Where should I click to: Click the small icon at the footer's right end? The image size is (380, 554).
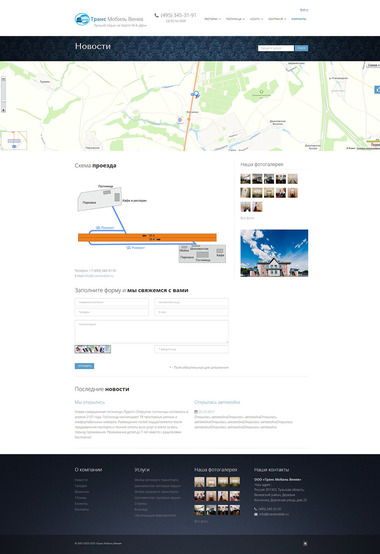(305, 543)
